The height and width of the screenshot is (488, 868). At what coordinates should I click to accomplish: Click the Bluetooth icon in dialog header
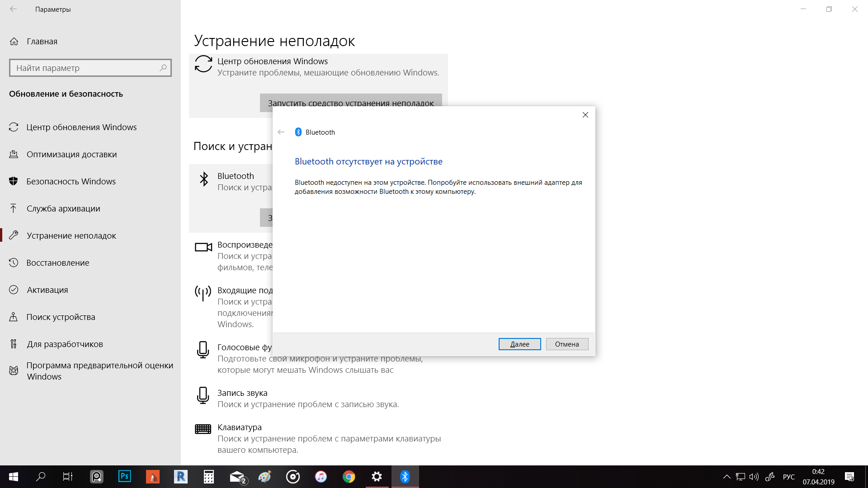[298, 132]
